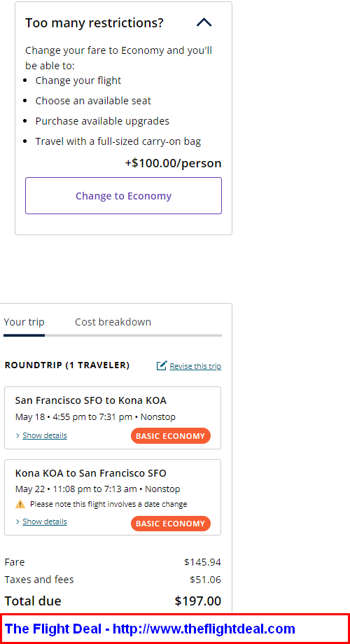Select the San Francisco SFO to Kona card
Screen dimensions: 350x644
pyautogui.click(x=113, y=418)
